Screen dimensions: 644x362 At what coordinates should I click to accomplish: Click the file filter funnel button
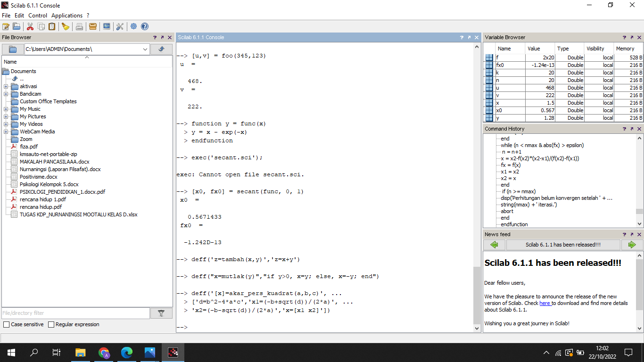coord(161,313)
